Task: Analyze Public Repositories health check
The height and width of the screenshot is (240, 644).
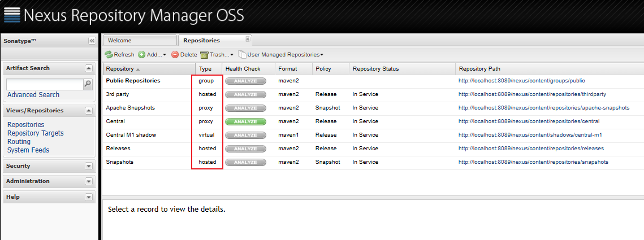Action: (245, 81)
